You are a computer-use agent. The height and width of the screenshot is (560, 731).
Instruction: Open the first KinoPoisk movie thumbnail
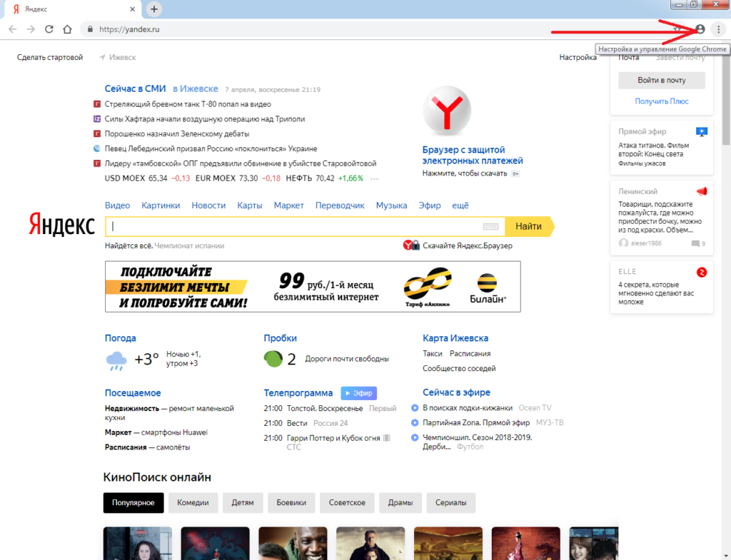pos(138,543)
